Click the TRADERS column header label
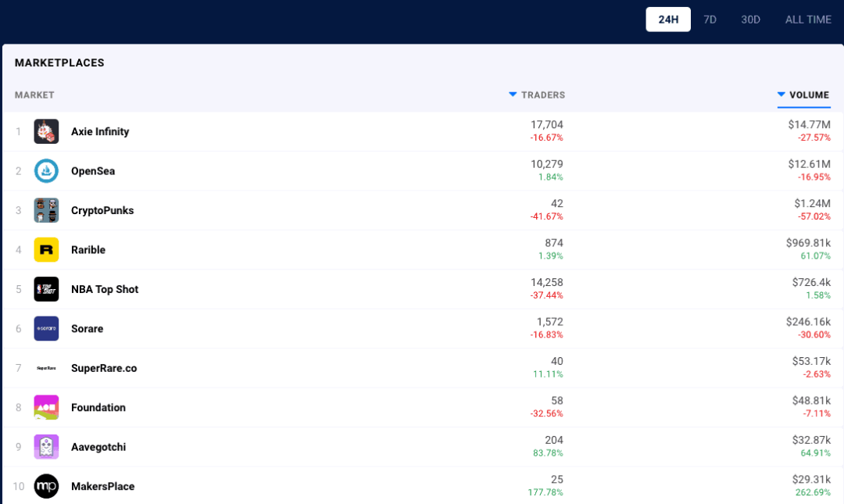Image resolution: width=844 pixels, height=504 pixels. 543,95
